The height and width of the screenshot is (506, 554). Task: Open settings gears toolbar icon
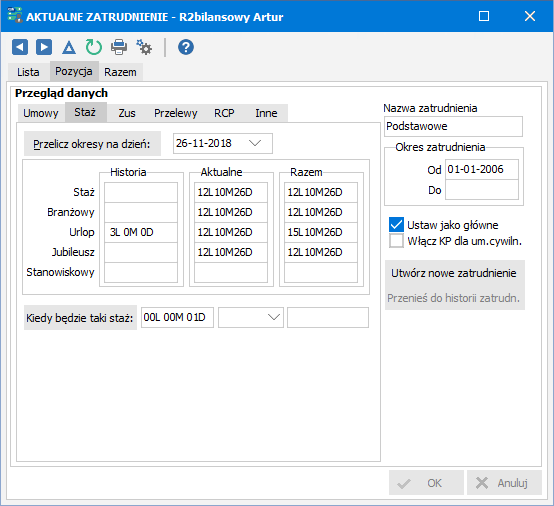point(144,47)
